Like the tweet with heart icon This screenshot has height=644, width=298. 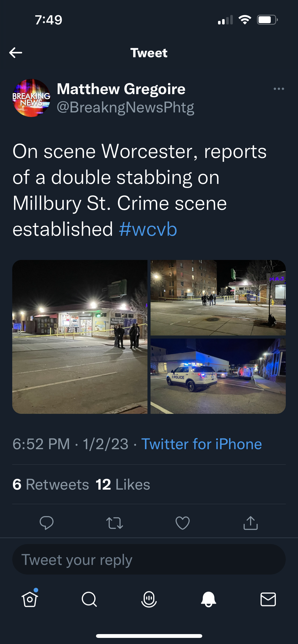[x=183, y=523]
